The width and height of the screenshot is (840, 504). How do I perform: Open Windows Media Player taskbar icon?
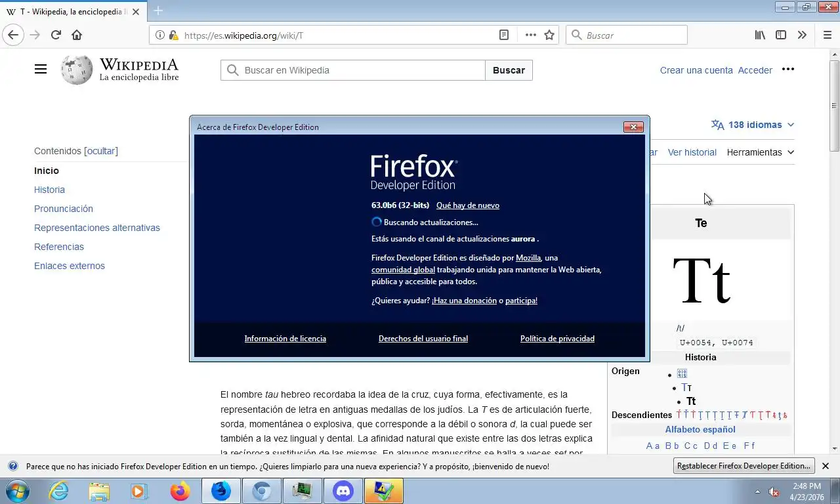point(139,491)
